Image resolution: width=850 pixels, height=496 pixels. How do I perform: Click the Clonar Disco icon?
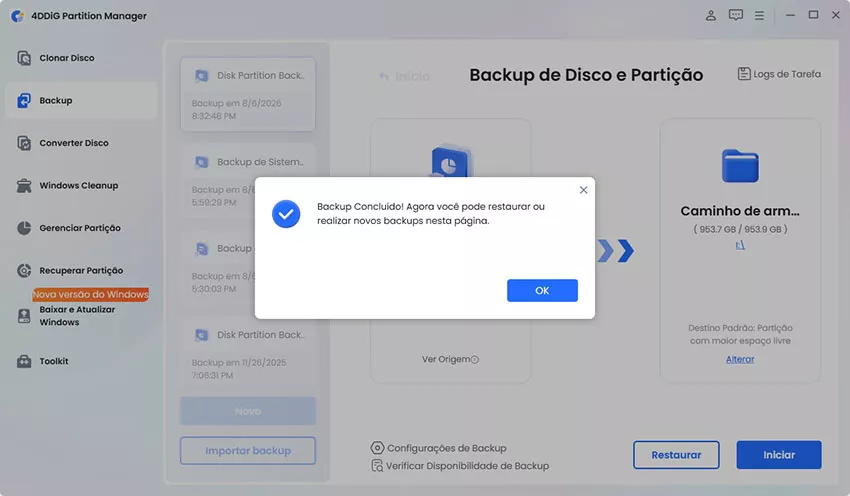24,58
